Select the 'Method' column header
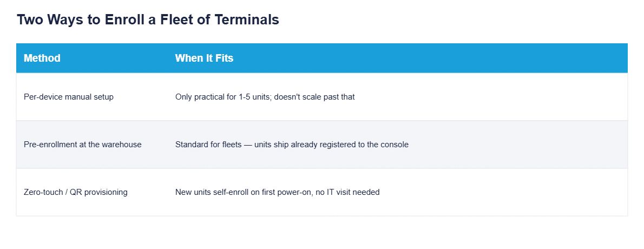The width and height of the screenshot is (644, 249). pos(42,58)
